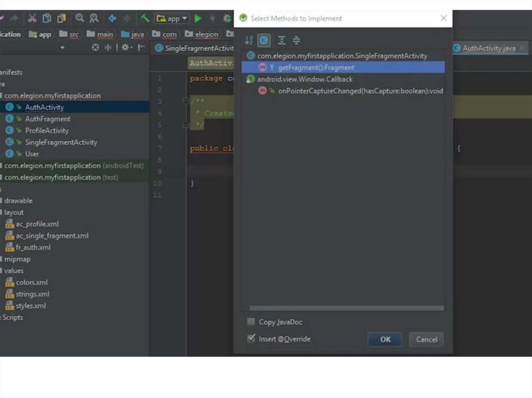The width and height of the screenshot is (532, 398).
Task: Click the Make Project hammer icon
Action: [x=145, y=18]
